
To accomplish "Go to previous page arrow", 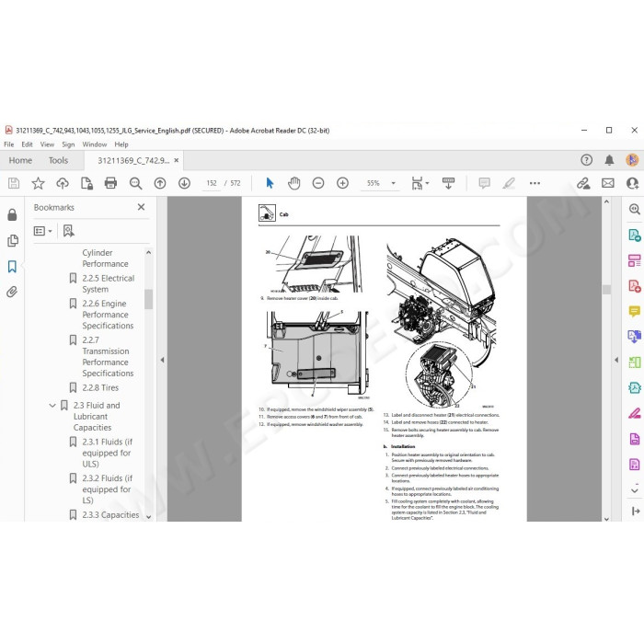I will (x=160, y=183).
